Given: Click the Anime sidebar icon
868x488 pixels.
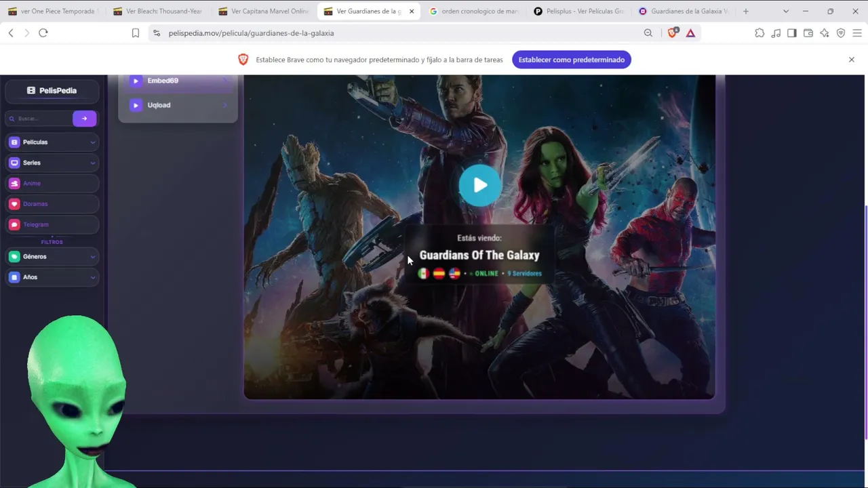Looking at the screenshot, I should tap(14, 183).
